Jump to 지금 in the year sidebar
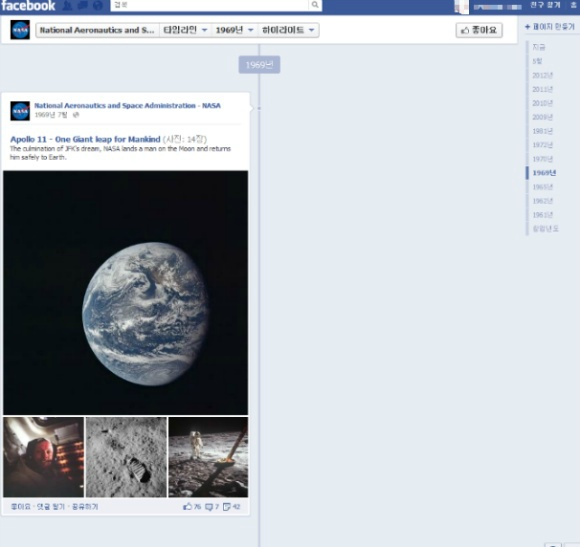The height and width of the screenshot is (547, 580). coord(539,47)
